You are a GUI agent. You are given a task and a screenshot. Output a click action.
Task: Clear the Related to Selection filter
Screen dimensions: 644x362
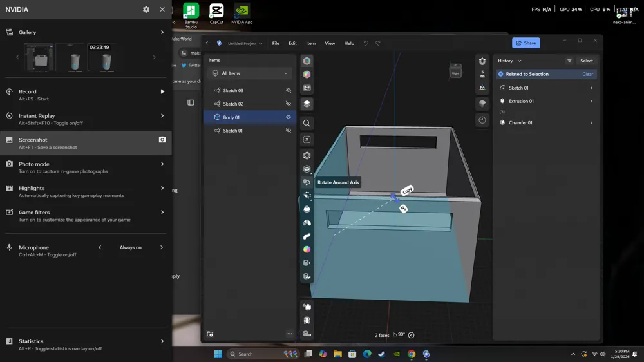pos(587,74)
